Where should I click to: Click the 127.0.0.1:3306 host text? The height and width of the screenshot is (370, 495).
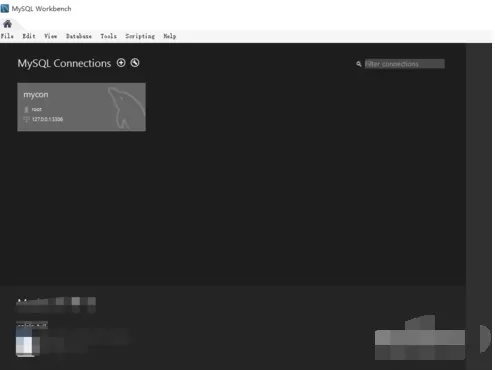(47, 119)
